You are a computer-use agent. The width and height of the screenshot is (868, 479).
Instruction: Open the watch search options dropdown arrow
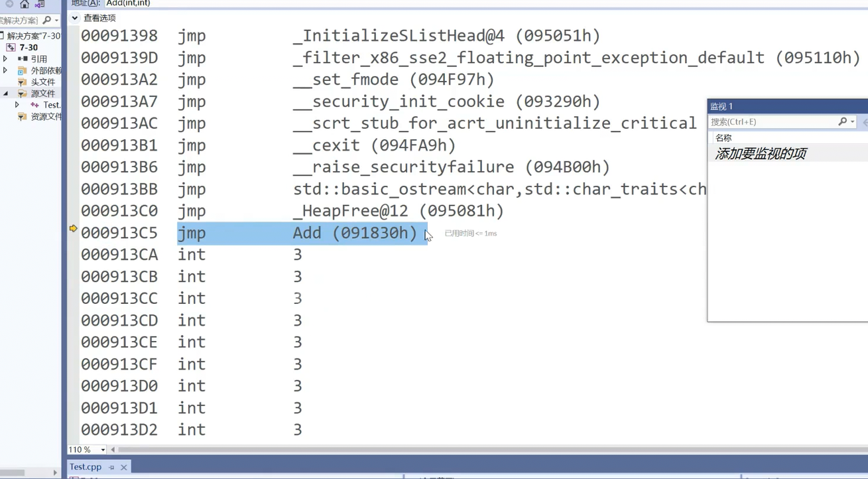(x=853, y=122)
